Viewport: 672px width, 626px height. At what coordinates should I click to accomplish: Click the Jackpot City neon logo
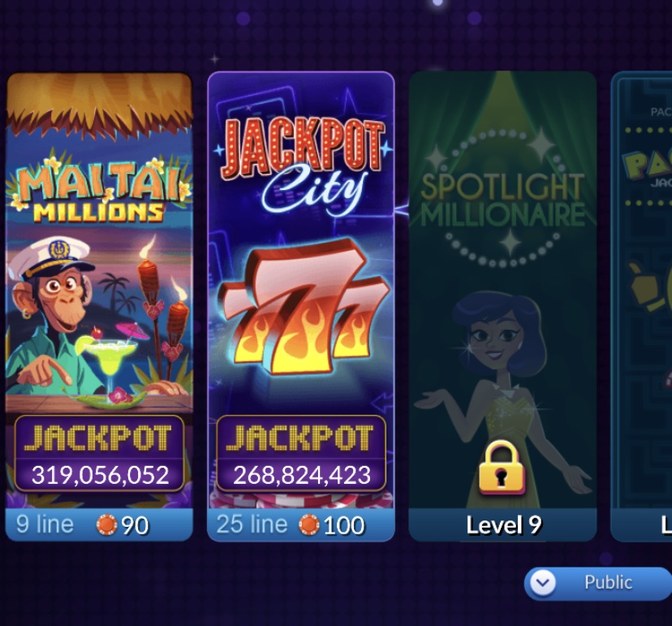pos(304,165)
